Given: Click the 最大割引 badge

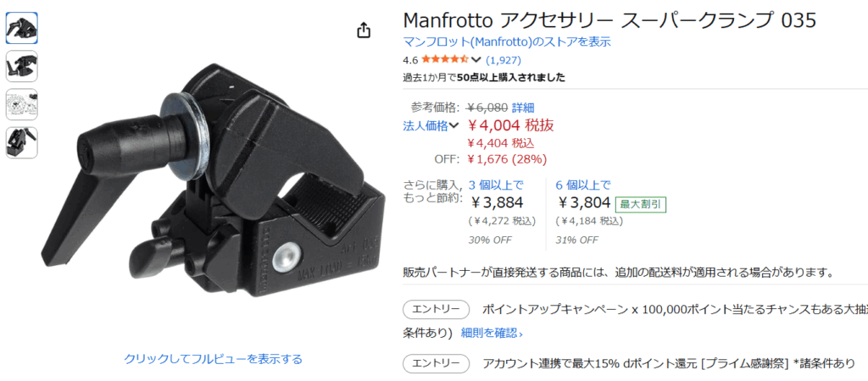Looking at the screenshot, I should 641,205.
